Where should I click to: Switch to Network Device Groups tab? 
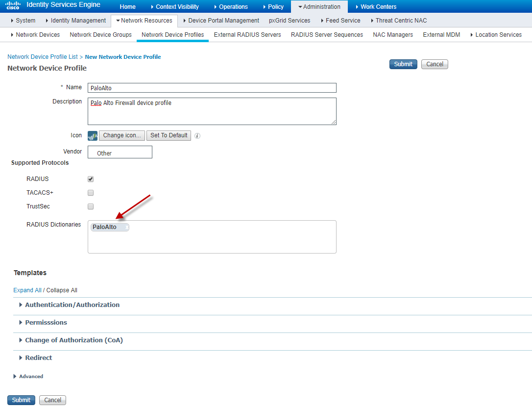point(100,35)
